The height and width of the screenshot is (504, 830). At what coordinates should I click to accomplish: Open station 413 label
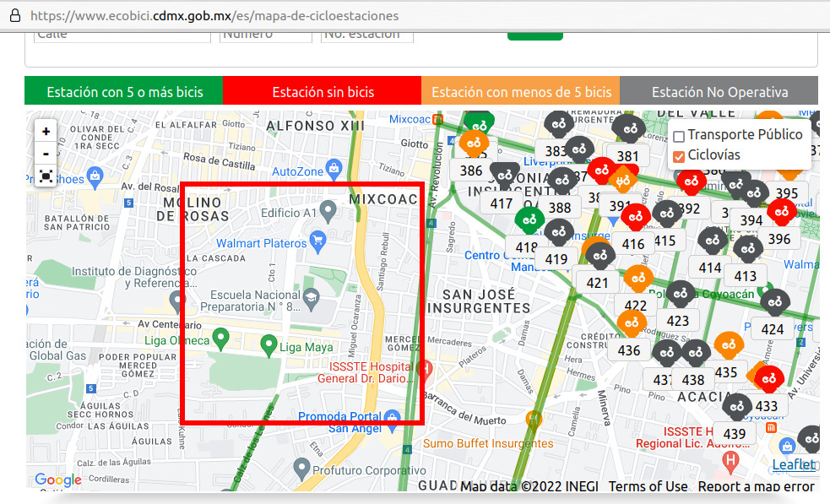(745, 276)
